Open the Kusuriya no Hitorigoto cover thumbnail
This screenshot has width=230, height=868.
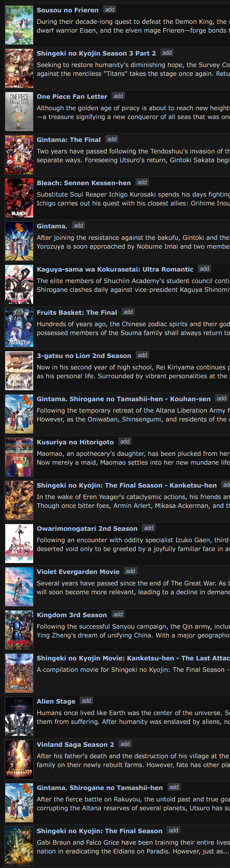pos(19,457)
